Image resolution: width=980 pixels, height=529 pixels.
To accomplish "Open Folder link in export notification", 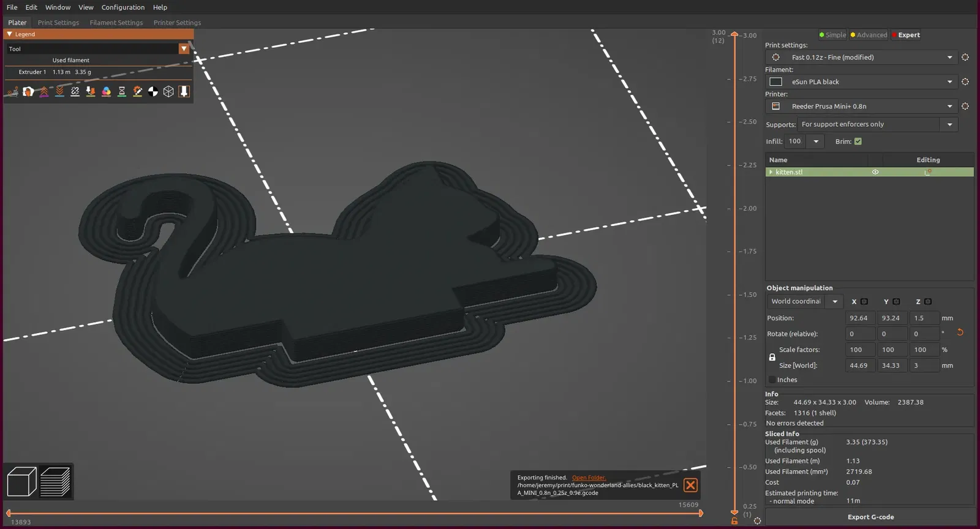I will [x=589, y=478].
